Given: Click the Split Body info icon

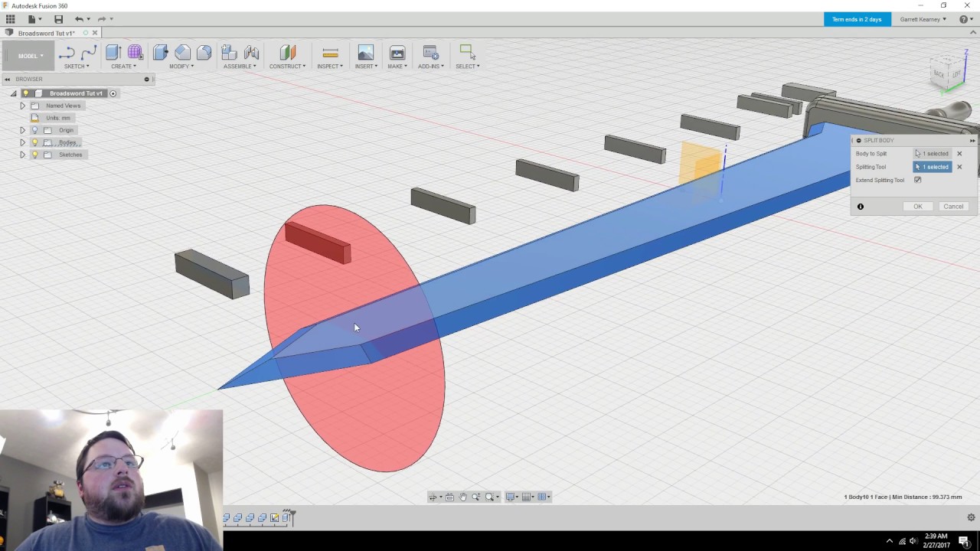Looking at the screenshot, I should pyautogui.click(x=861, y=207).
